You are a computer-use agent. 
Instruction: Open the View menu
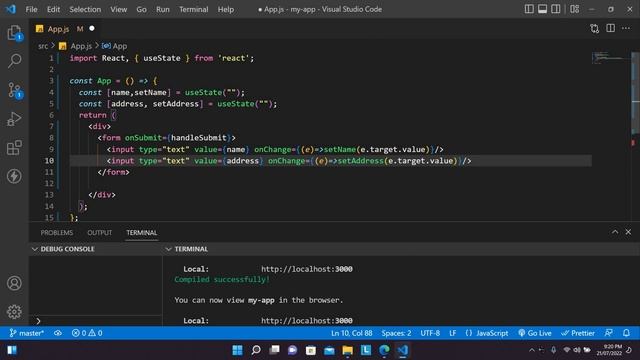pos(118,9)
